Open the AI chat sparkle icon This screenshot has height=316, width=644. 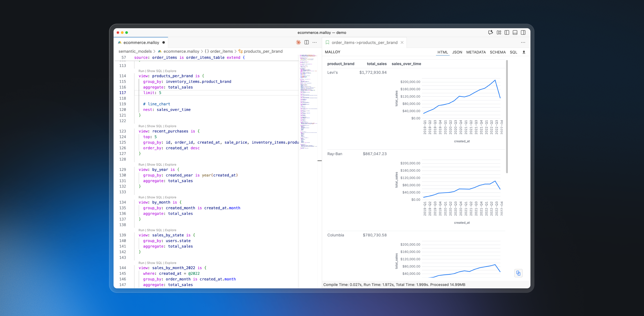point(490,32)
